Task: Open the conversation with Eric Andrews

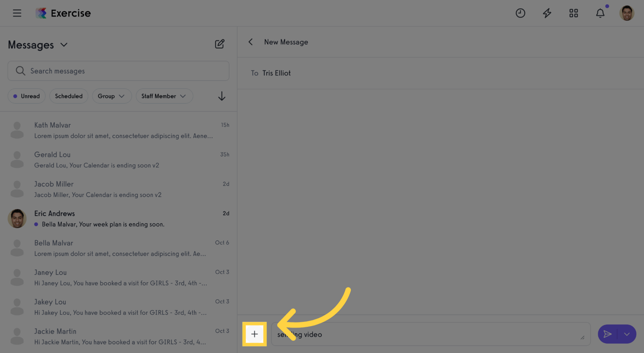Action: point(118,218)
